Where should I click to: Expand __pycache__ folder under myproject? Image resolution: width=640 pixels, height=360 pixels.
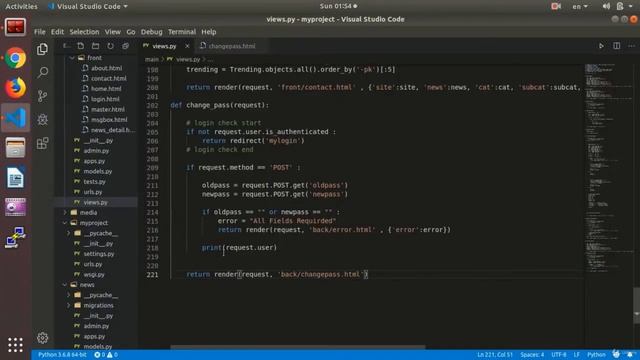point(69,233)
